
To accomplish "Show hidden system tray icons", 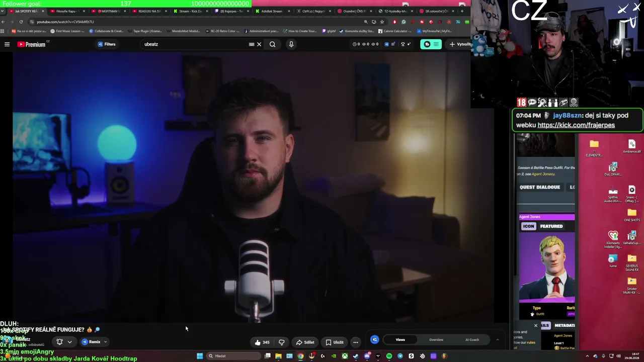I will (x=587, y=356).
